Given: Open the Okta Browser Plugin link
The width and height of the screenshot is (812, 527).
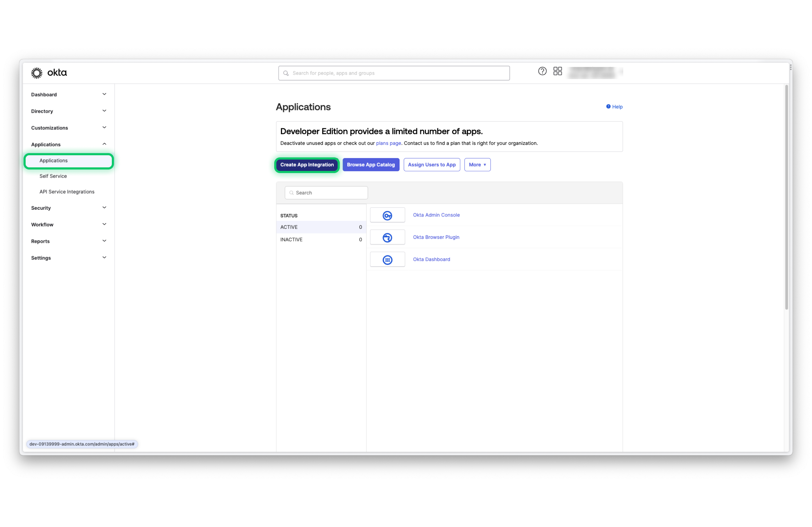Looking at the screenshot, I should tap(436, 238).
